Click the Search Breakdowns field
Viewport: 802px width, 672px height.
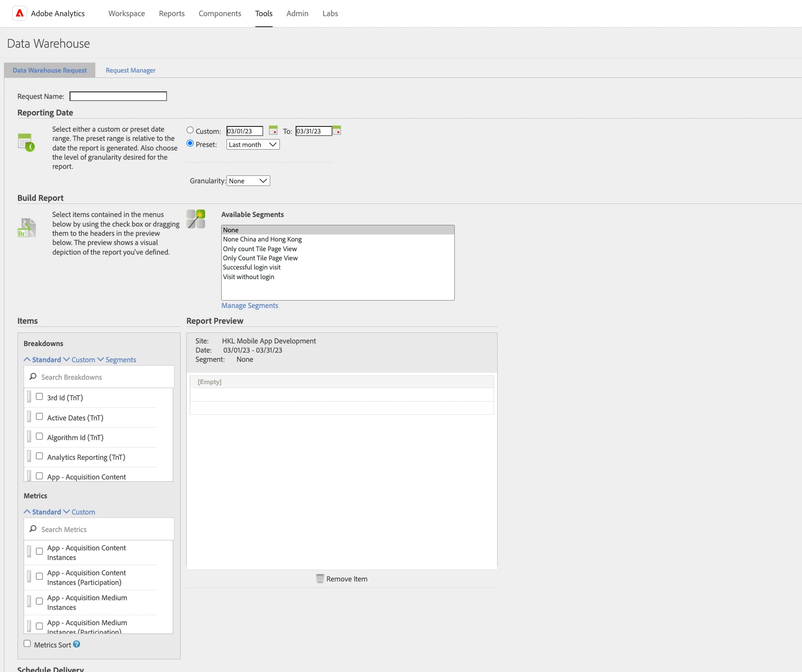pos(99,377)
